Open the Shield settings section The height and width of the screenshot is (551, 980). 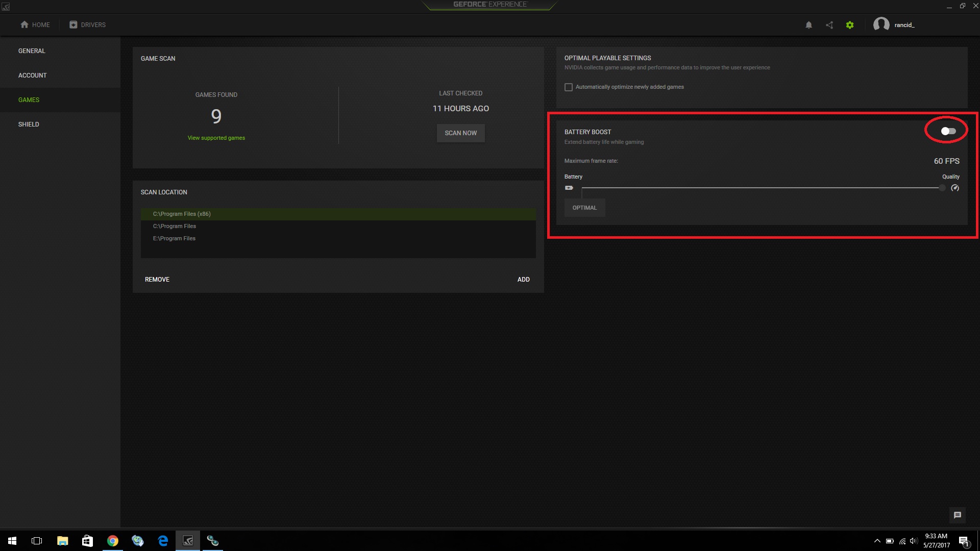tap(29, 124)
